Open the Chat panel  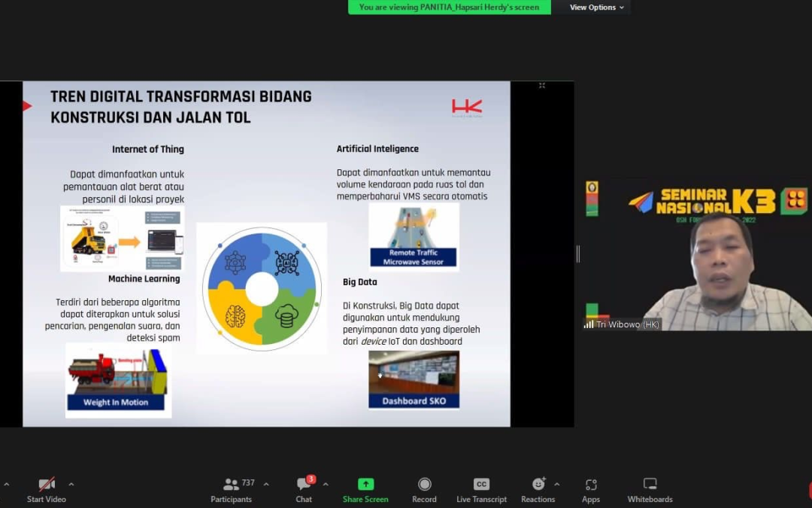(x=304, y=489)
